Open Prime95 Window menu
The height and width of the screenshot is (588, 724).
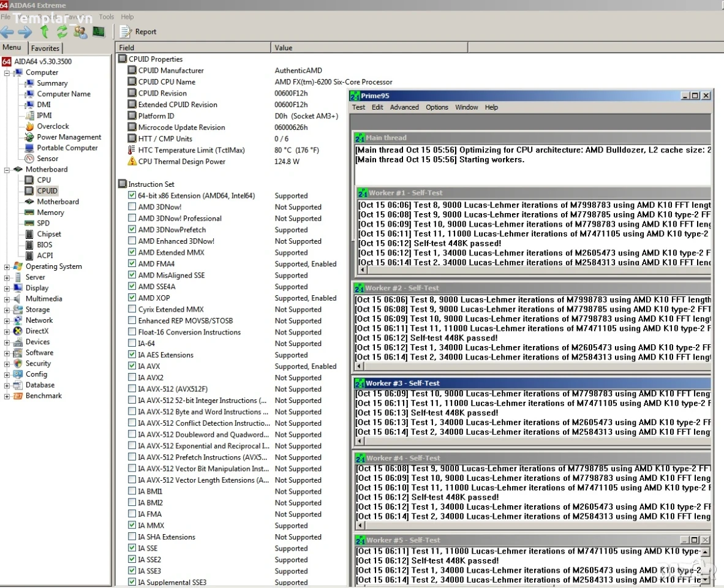[x=466, y=107]
